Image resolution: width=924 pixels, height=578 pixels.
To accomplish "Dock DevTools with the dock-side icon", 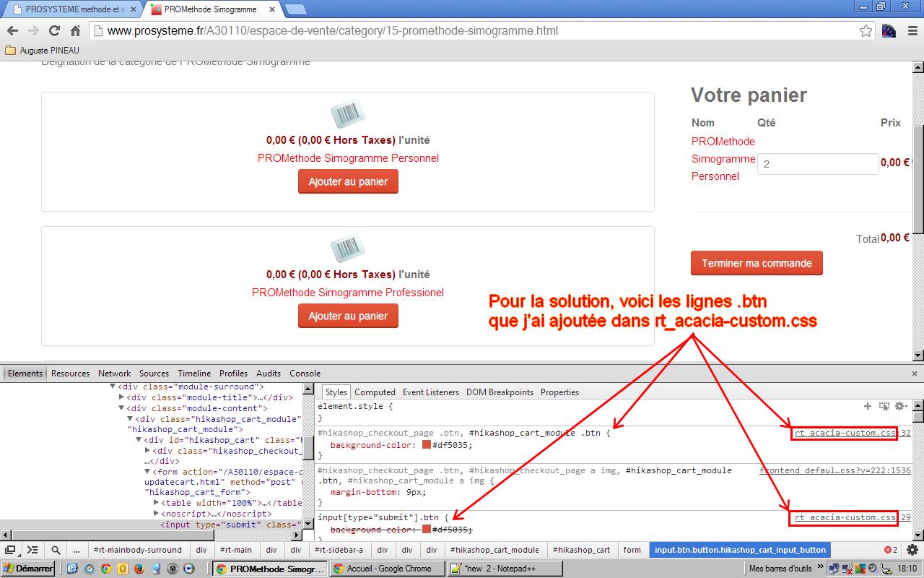I will (x=10, y=550).
